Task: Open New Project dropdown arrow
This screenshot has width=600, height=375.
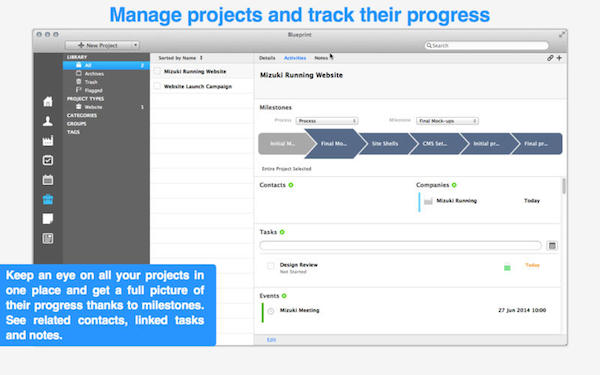Action: [135, 45]
